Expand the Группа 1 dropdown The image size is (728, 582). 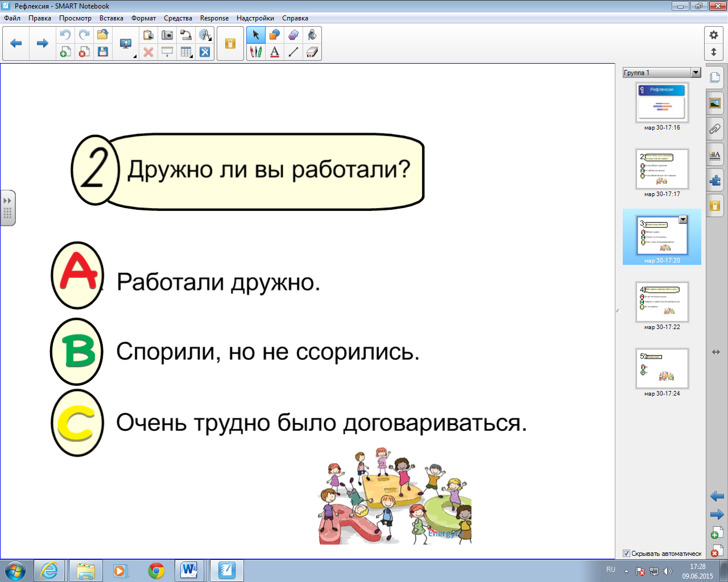click(x=696, y=73)
